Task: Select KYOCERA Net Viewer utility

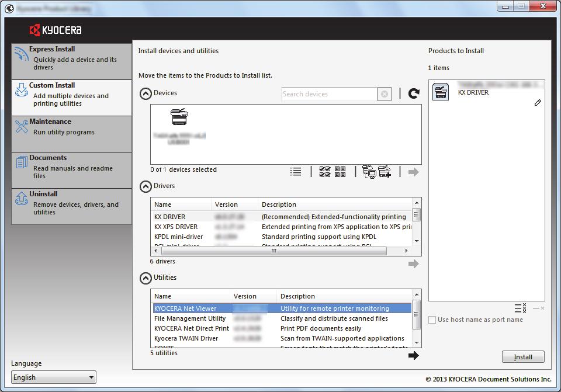Action: click(x=282, y=308)
